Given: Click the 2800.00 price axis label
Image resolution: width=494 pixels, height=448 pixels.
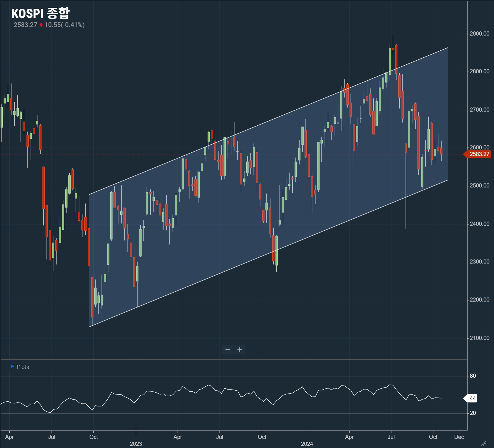Looking at the screenshot, I should (x=479, y=71).
